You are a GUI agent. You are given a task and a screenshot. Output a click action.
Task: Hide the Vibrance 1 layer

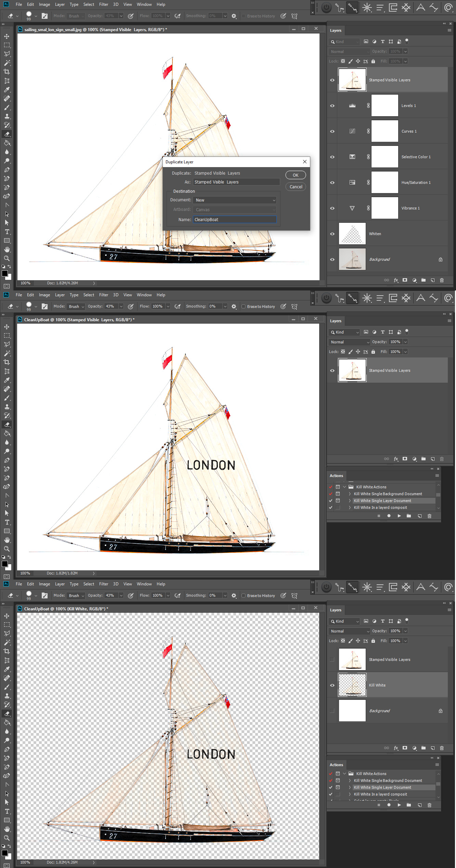click(x=332, y=208)
